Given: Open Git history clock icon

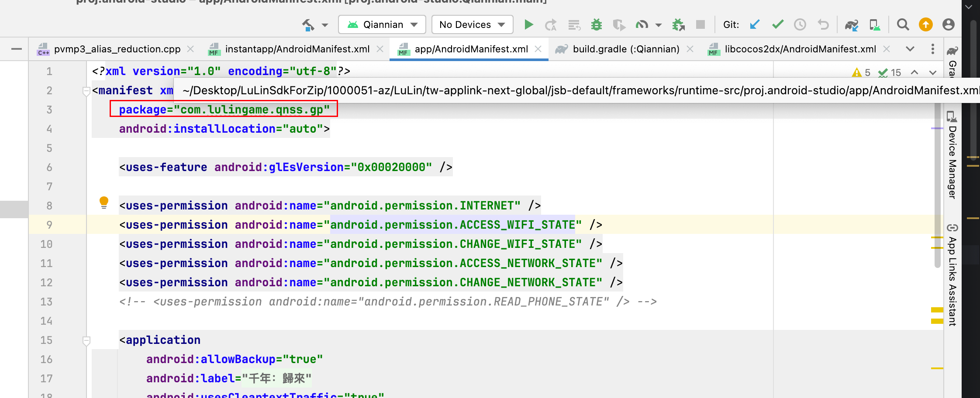Looking at the screenshot, I should tap(800, 24).
